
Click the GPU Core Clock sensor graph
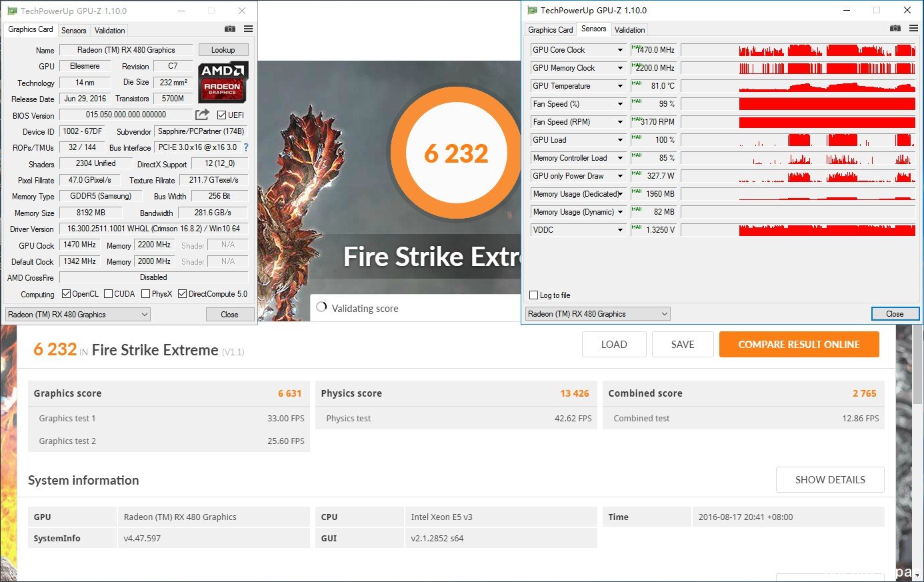click(799, 50)
